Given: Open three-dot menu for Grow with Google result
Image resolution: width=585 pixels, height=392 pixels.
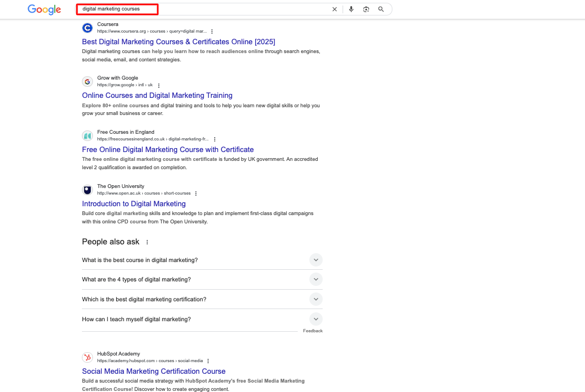Looking at the screenshot, I should pyautogui.click(x=158, y=85).
